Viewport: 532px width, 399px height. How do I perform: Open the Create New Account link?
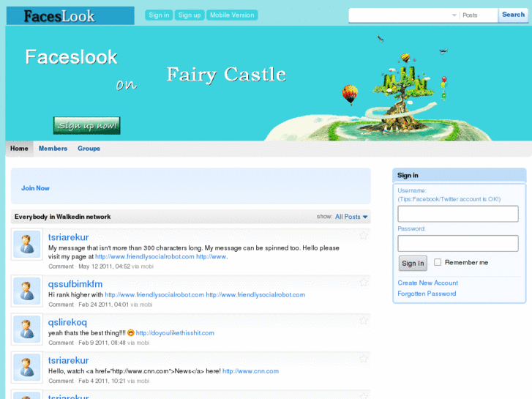tap(427, 283)
